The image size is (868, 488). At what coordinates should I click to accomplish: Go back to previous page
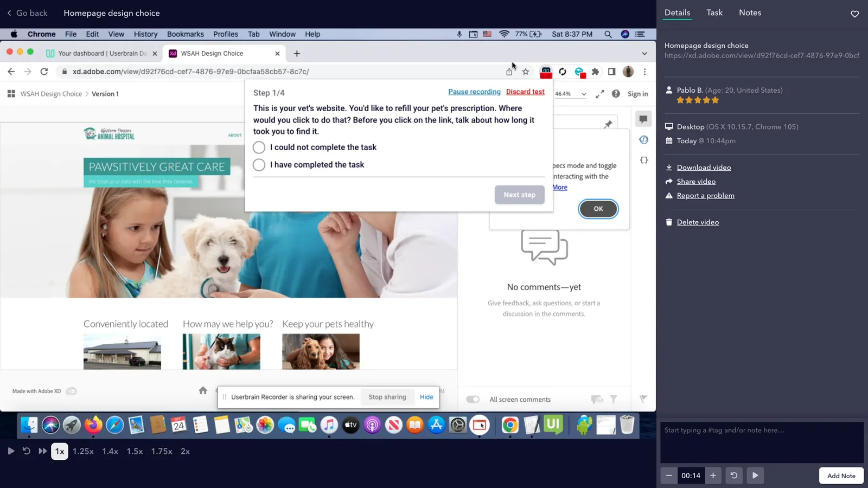pos(27,13)
